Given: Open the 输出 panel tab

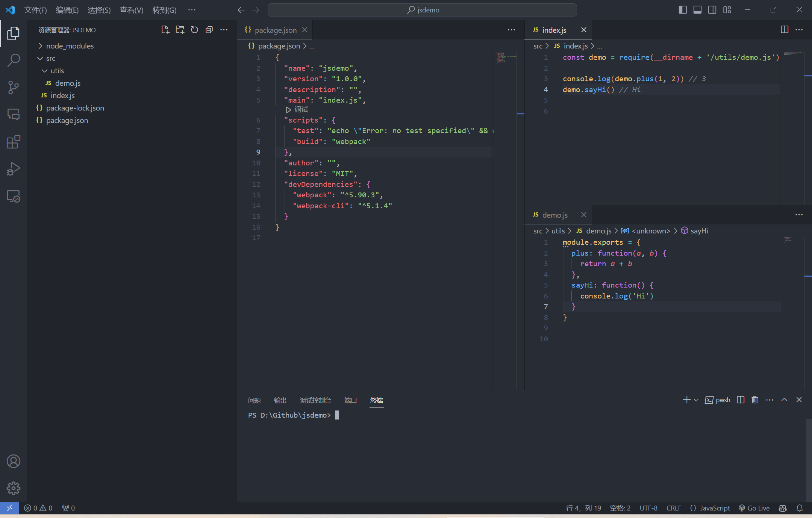Looking at the screenshot, I should click(x=280, y=400).
